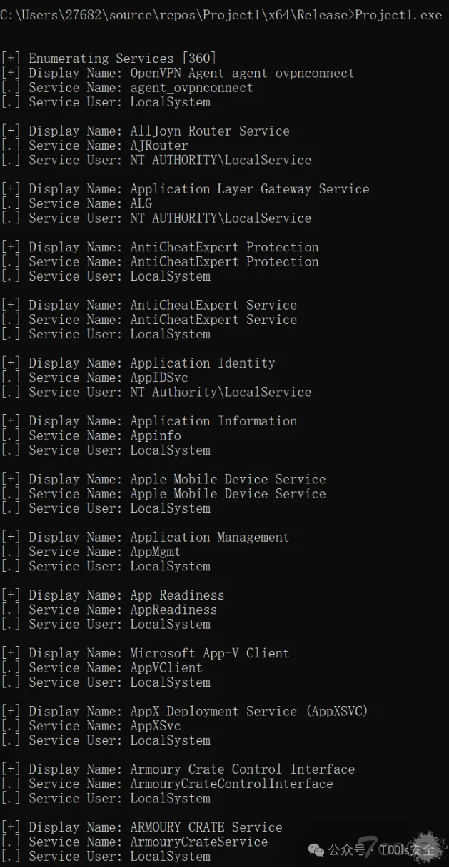Click the AllJoyn Router Service line

point(145,131)
